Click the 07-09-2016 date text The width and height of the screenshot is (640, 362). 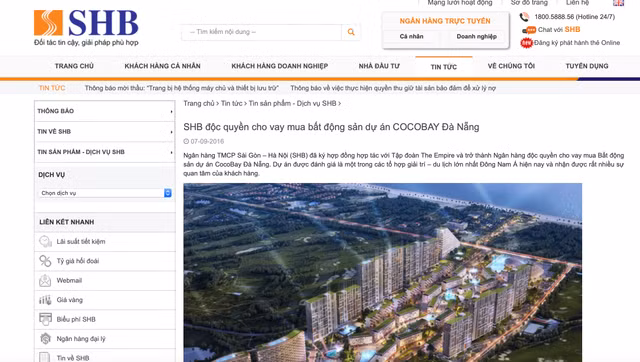click(207, 142)
